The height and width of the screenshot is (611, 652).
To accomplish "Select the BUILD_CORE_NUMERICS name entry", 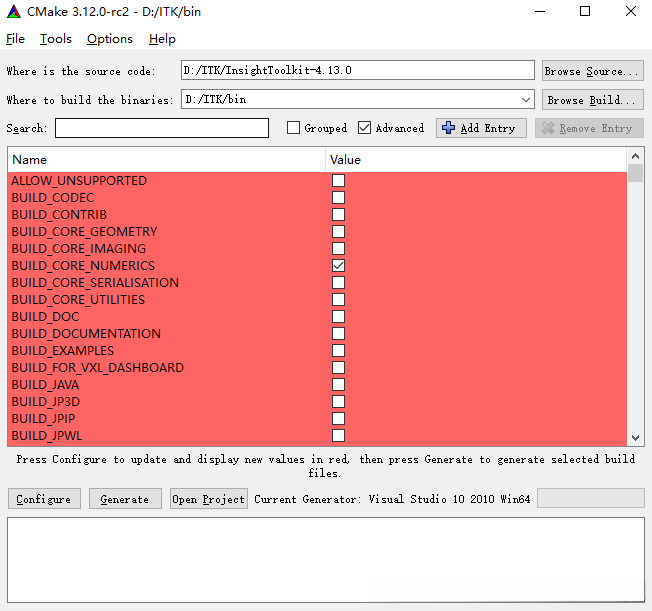I will tap(83, 266).
